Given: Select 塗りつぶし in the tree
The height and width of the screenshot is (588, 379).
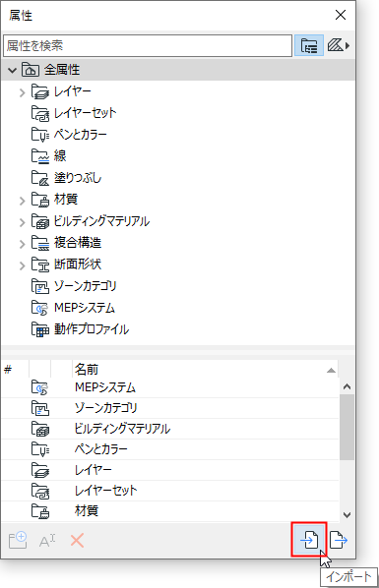Looking at the screenshot, I should pos(78,178).
